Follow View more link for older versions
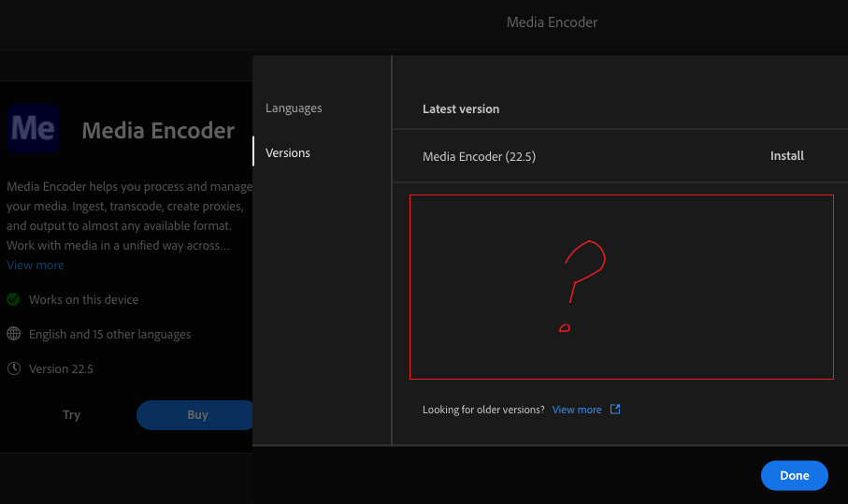This screenshot has height=504, width=848. click(577, 410)
